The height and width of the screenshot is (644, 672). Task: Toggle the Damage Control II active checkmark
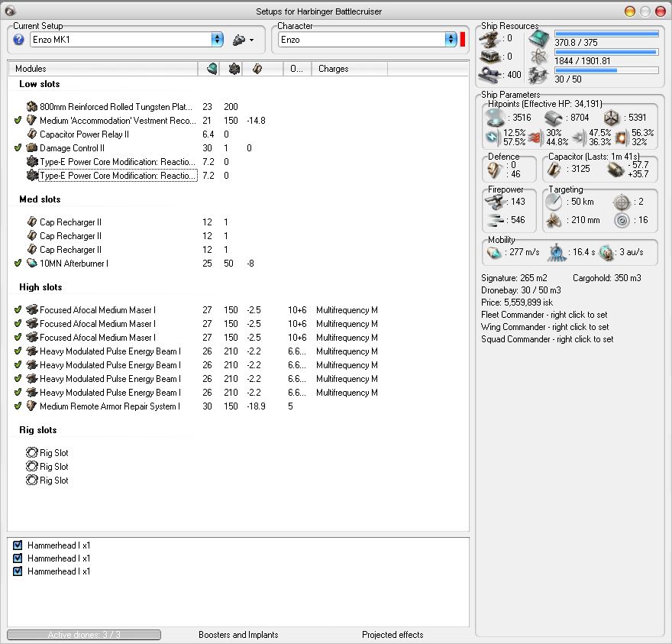[18, 147]
